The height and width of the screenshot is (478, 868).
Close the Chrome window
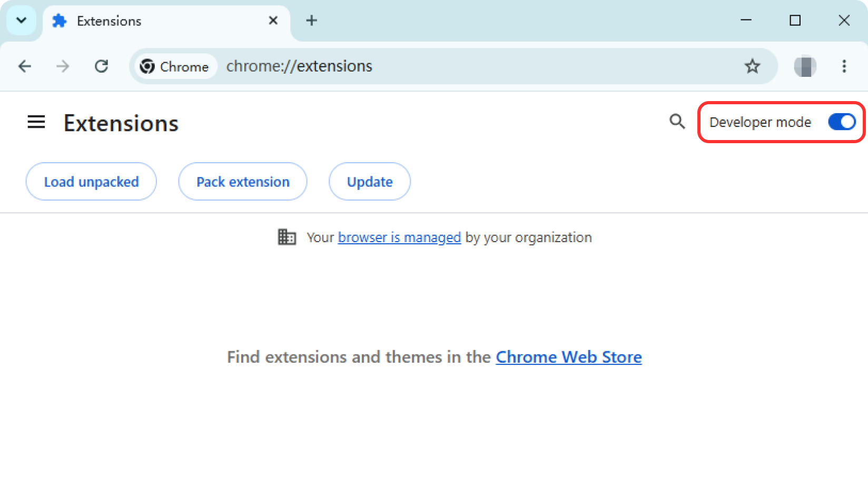click(x=844, y=21)
